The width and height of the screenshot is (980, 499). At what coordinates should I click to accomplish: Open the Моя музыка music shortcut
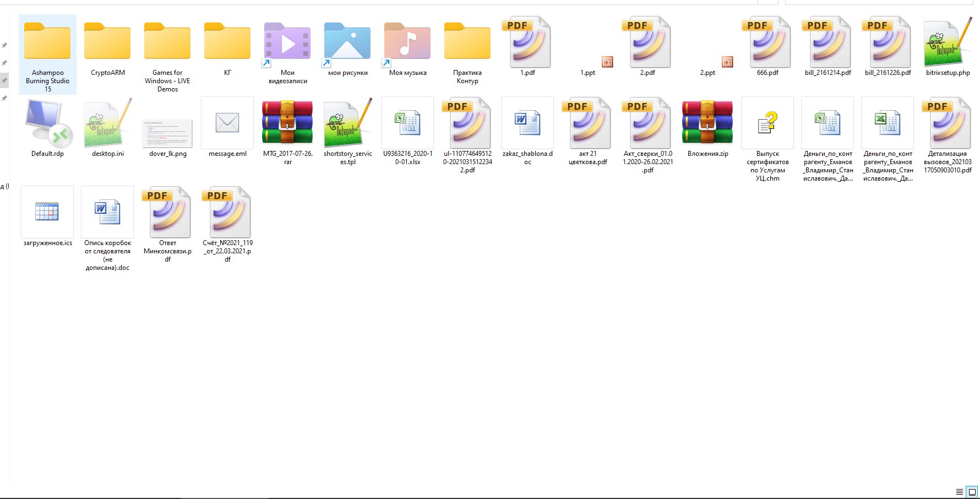coord(407,48)
